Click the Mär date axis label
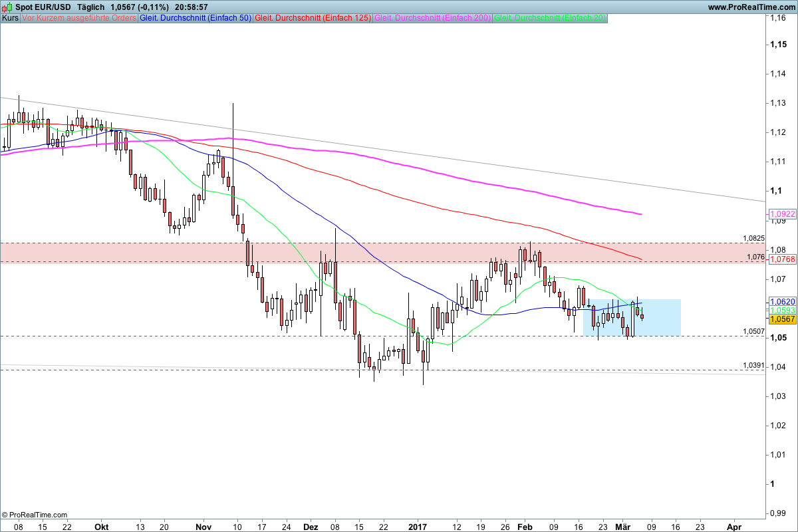This screenshot has width=798, height=532. coord(622,526)
